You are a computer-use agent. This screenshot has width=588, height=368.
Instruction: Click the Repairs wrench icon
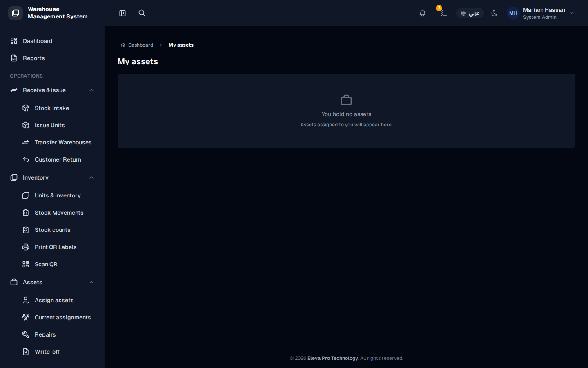[26, 334]
